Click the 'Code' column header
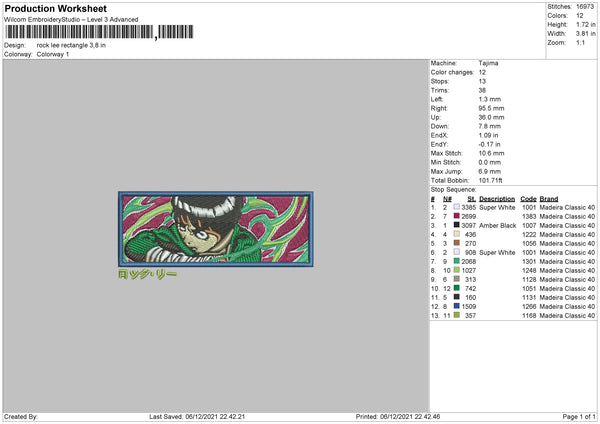 pos(528,199)
